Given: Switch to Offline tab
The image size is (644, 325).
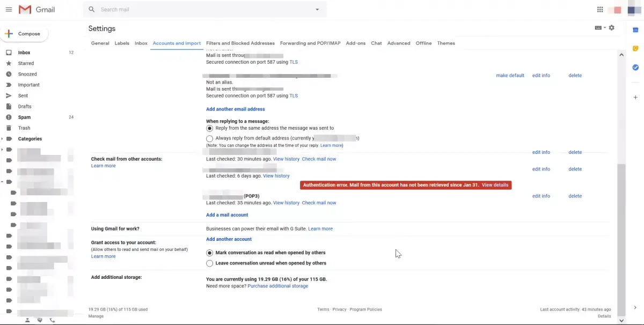Looking at the screenshot, I should click(x=423, y=43).
